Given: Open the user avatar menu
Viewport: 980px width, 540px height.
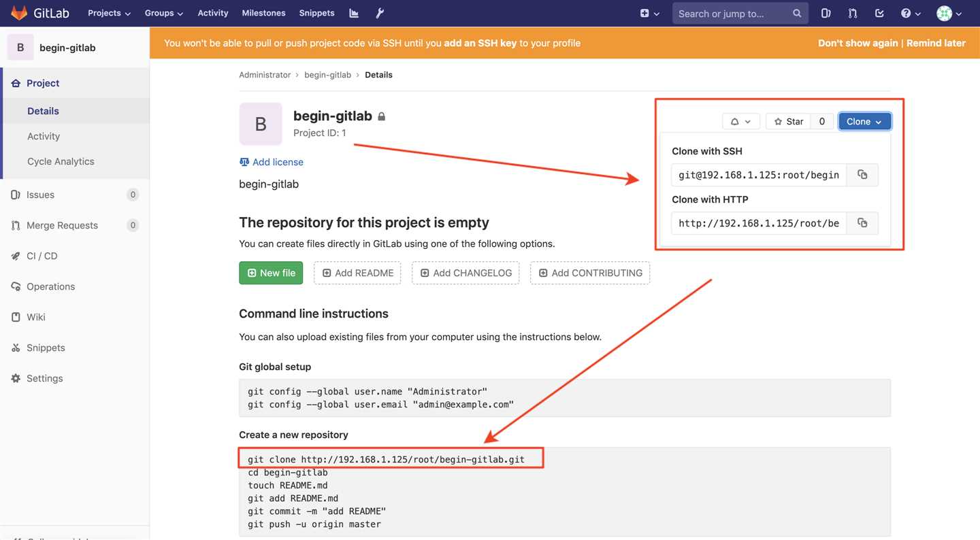Looking at the screenshot, I should tap(949, 13).
